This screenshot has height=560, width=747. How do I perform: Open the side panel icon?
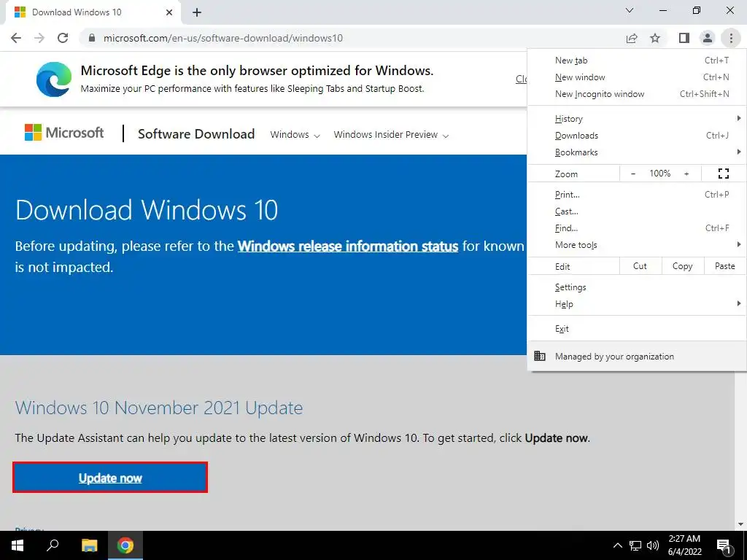(684, 38)
